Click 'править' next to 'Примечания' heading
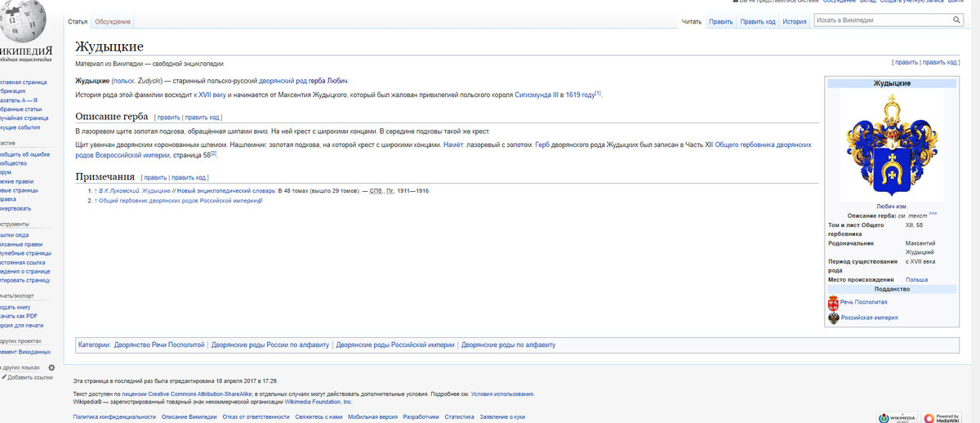Image resolution: width=980 pixels, height=423 pixels. coord(155,177)
